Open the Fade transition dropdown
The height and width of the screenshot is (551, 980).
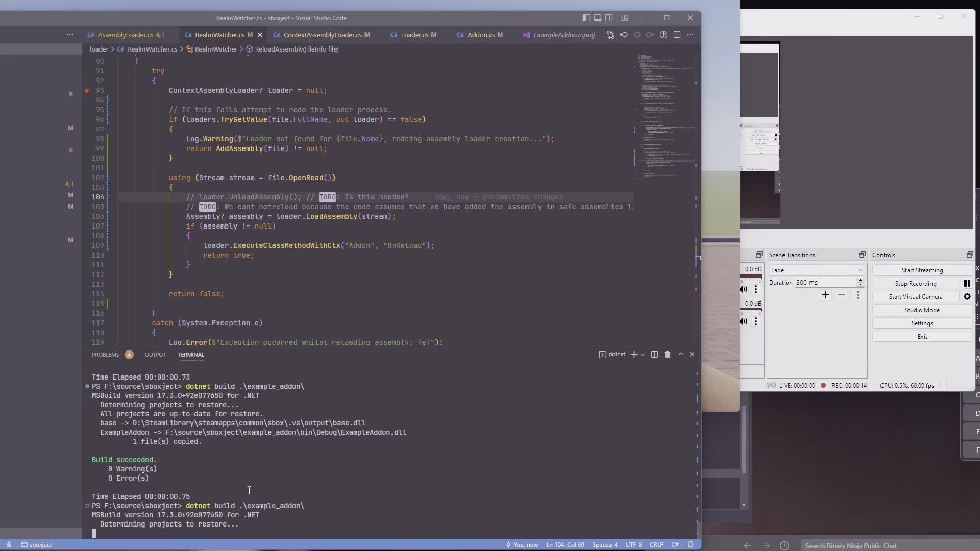tap(817, 270)
